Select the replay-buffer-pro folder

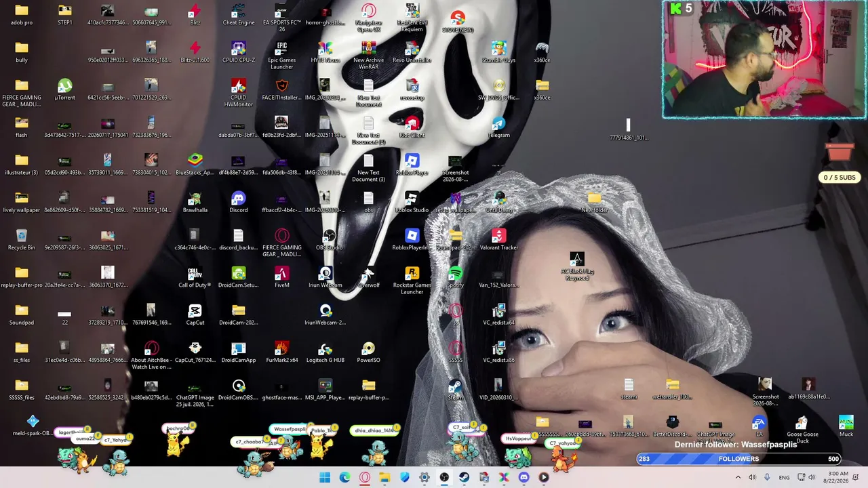click(22, 277)
